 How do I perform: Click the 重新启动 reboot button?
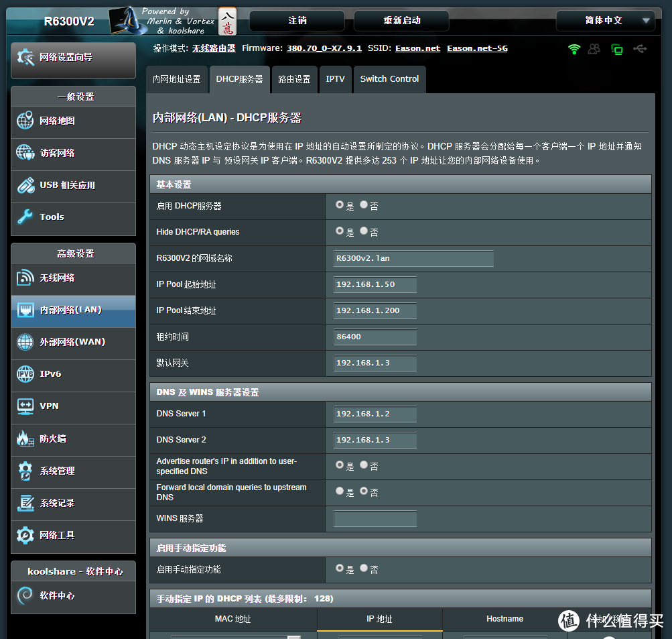point(401,21)
